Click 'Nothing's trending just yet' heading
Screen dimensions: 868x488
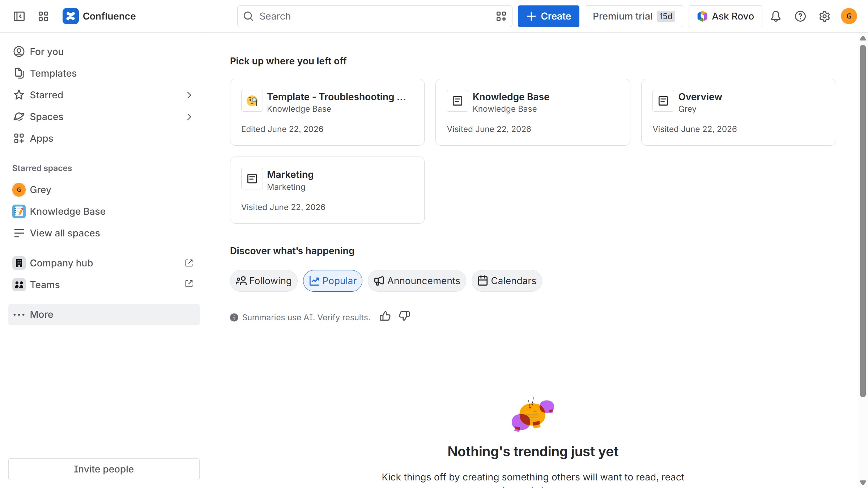pos(533,452)
